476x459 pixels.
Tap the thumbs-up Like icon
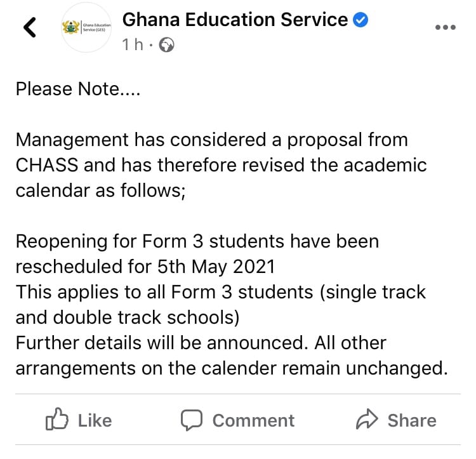pos(56,419)
